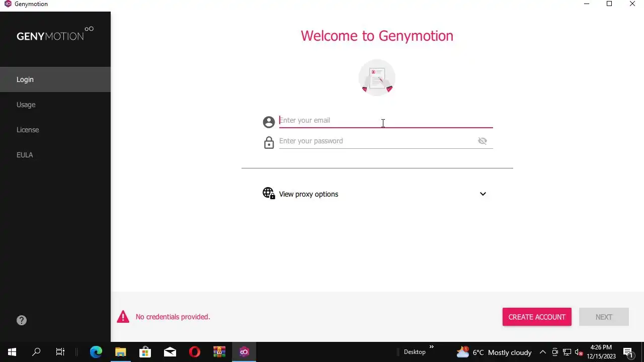
Task: Open Microsoft Store from the taskbar
Action: 145,352
